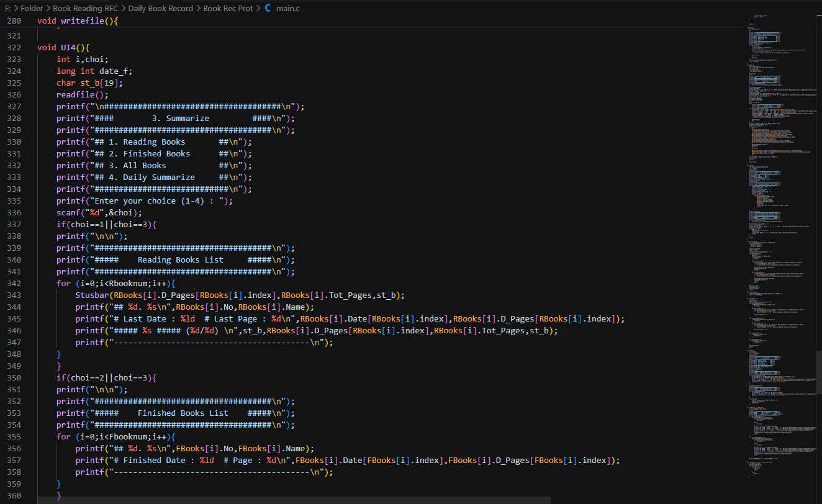Click the "## 4. Daily Summarize" string

click(145, 178)
